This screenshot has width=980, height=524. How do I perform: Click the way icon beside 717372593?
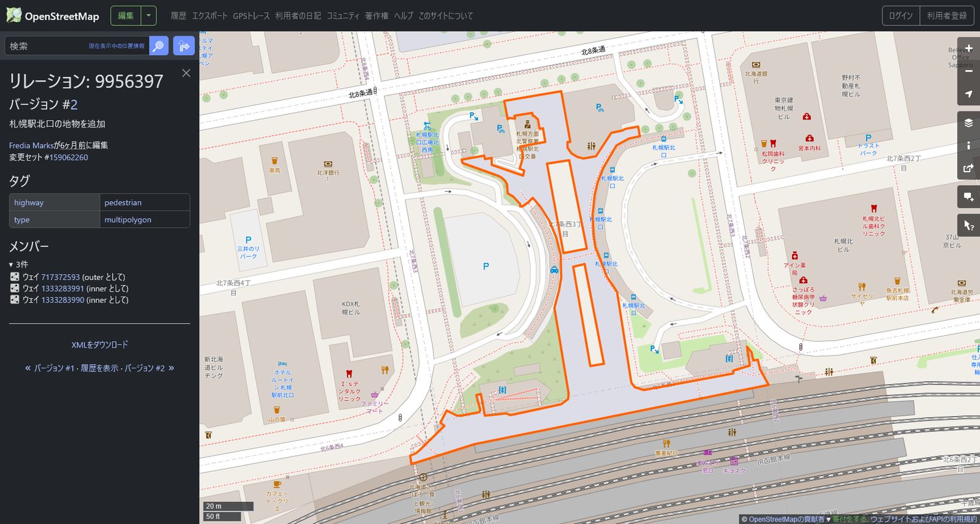pyautogui.click(x=15, y=277)
